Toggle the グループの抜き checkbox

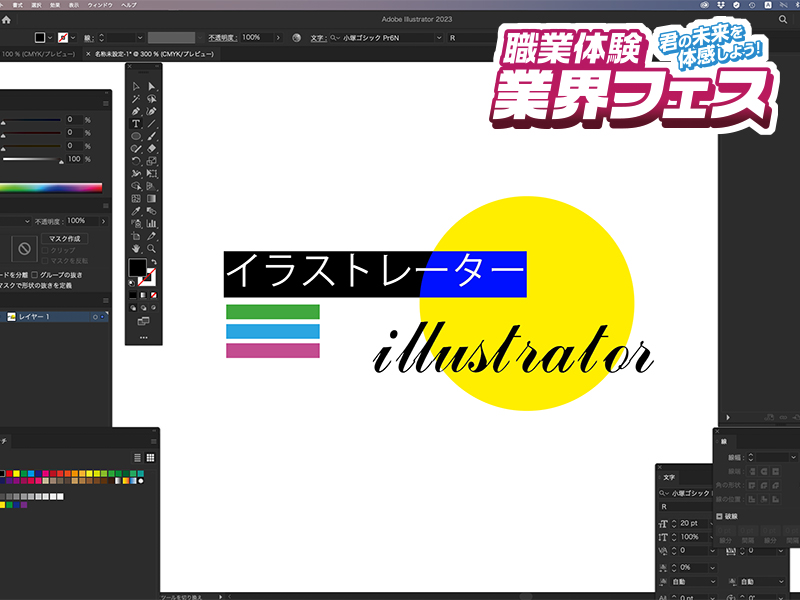(34, 274)
